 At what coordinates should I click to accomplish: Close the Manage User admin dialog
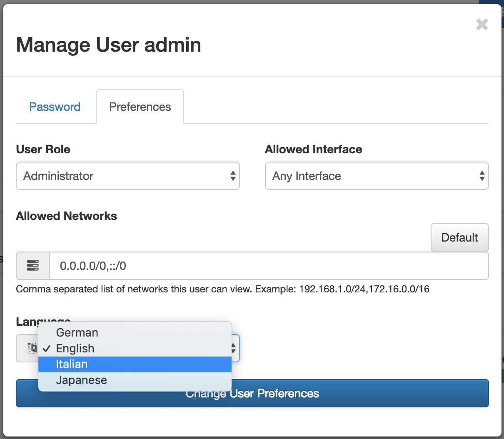coord(482,25)
